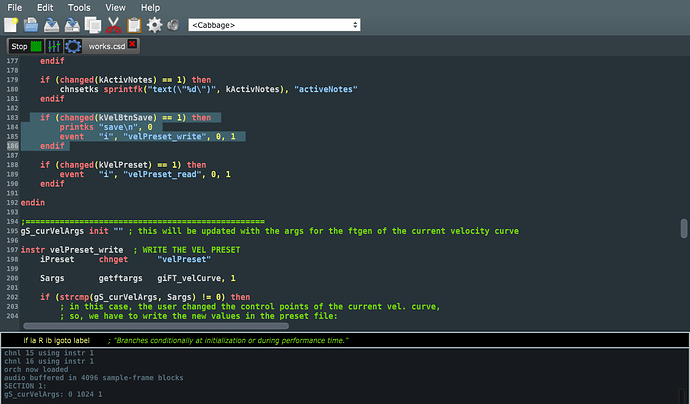The width and height of the screenshot is (690, 404).
Task: Click line number 177 in the gutter
Action: tap(12, 61)
